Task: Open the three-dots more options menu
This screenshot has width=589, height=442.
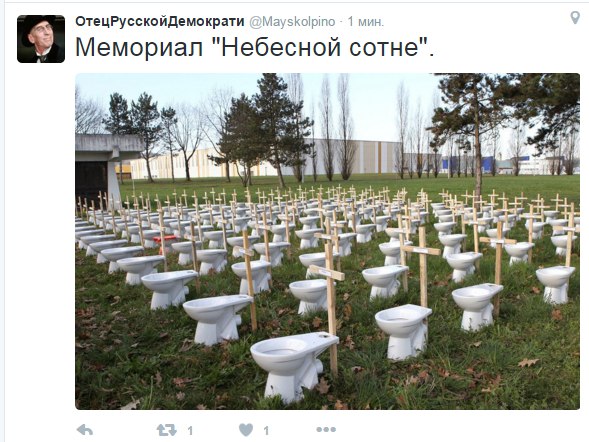Action: point(326,429)
